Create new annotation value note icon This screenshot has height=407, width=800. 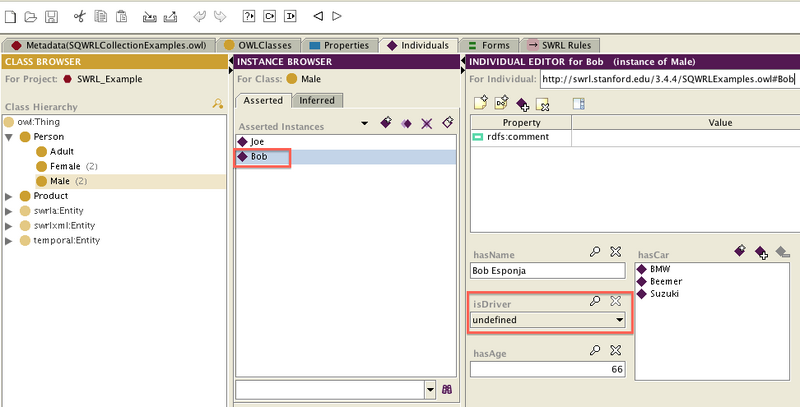pyautogui.click(x=481, y=103)
